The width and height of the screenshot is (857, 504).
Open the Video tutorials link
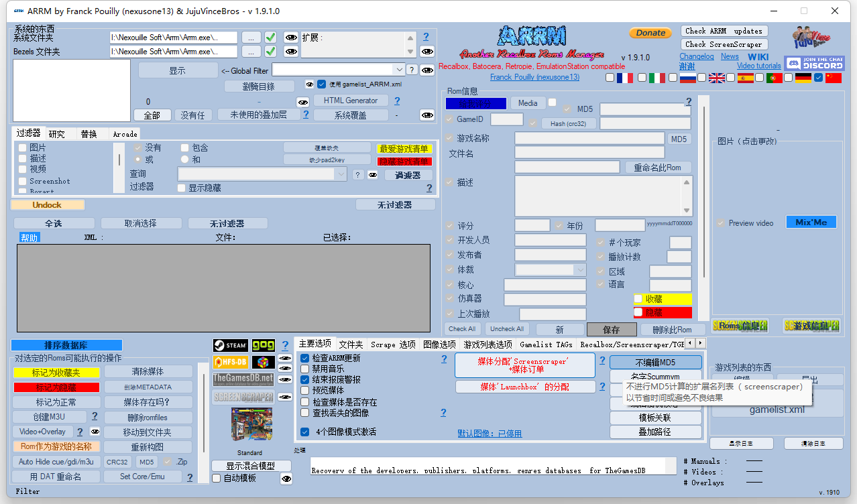tap(758, 66)
